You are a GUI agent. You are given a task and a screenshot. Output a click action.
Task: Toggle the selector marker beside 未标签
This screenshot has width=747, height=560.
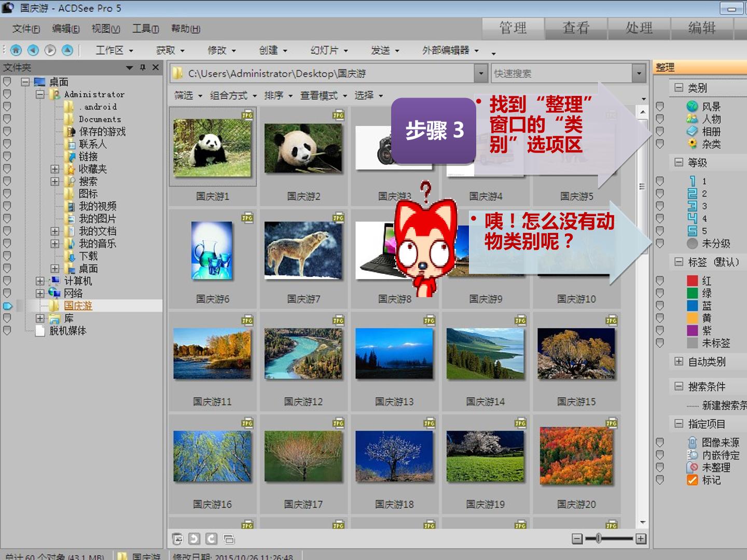tap(660, 343)
